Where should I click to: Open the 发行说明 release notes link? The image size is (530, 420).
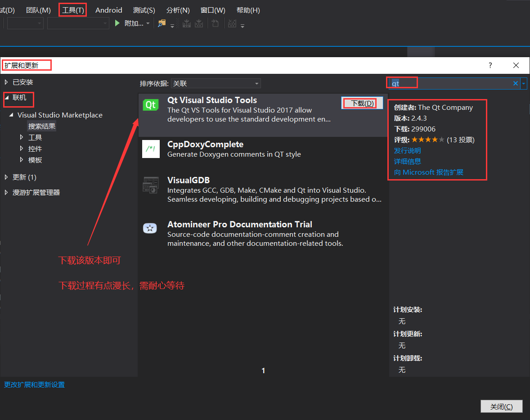click(407, 150)
